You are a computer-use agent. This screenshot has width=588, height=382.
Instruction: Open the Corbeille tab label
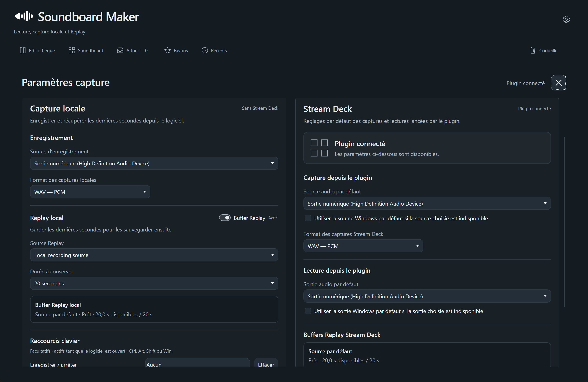(548, 50)
